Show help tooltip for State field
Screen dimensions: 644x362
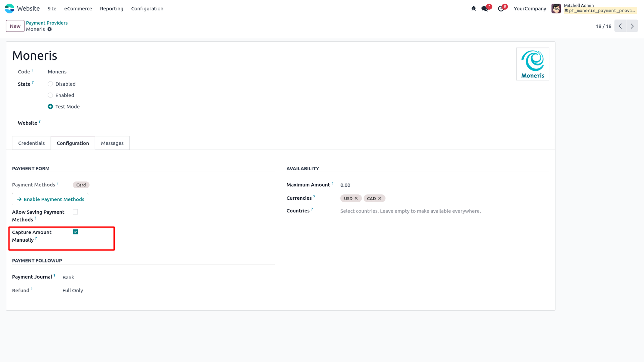(33, 82)
